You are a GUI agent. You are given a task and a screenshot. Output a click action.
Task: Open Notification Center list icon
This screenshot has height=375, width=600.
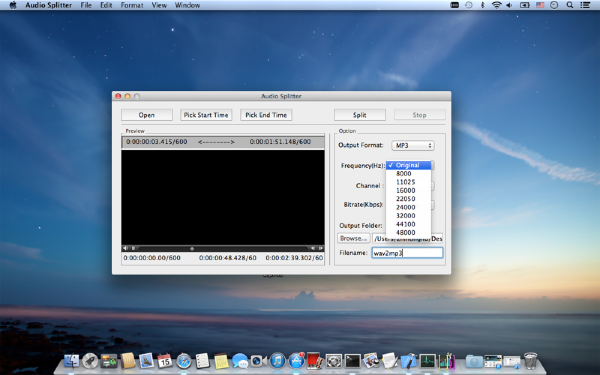coord(585,5)
